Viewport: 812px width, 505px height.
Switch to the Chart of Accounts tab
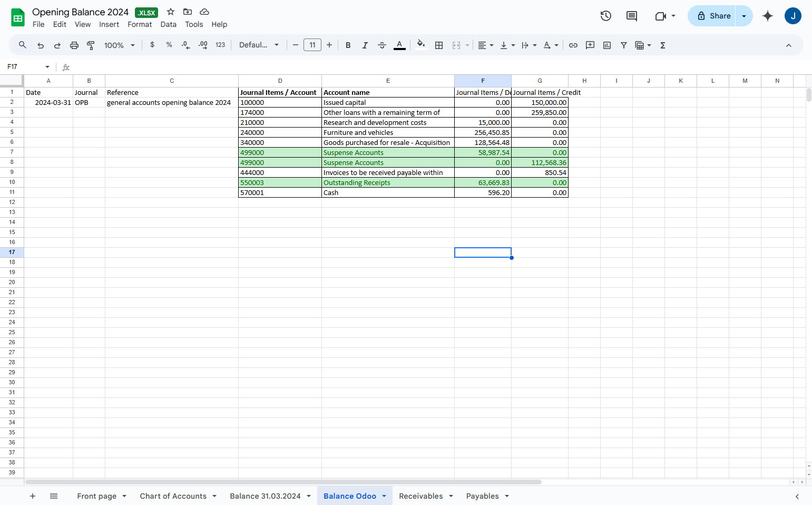[x=173, y=496]
